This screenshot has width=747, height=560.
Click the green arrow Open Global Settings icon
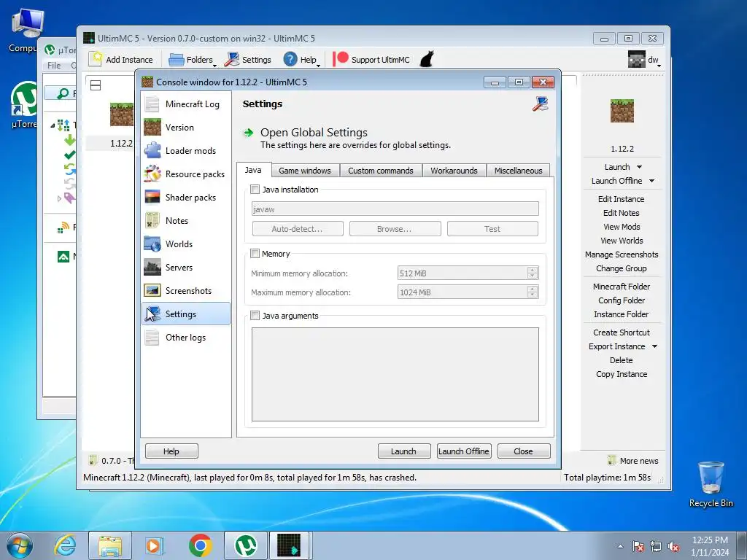coord(248,133)
